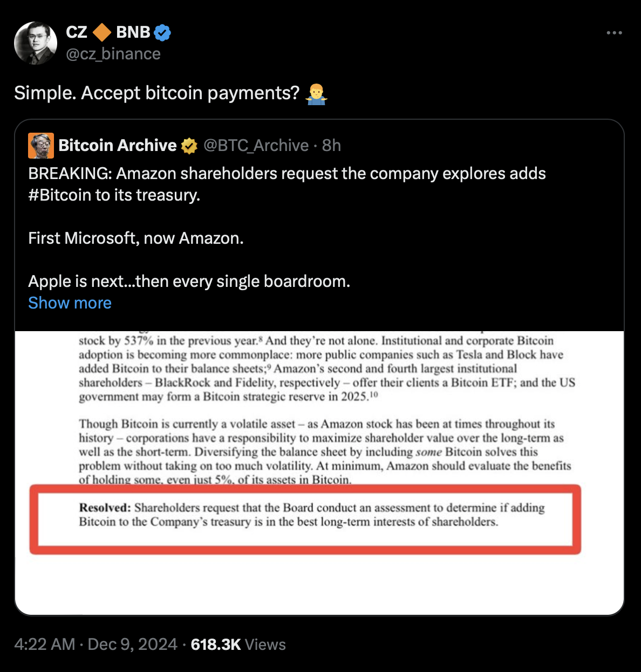
Task: Click the 4:22 AM Dec 9, 2024 timestamp
Action: tap(96, 644)
